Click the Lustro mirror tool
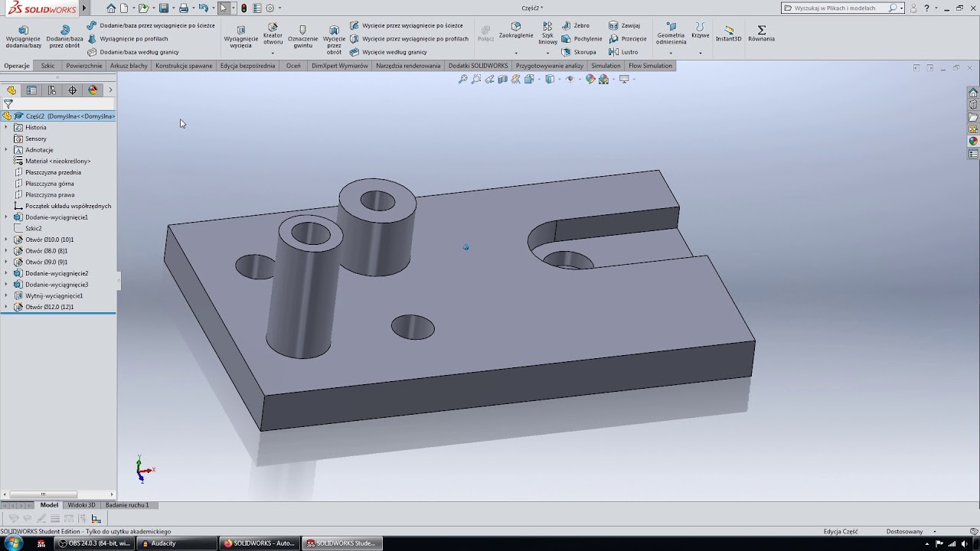Screen dimensions: 980x551 click(x=623, y=52)
